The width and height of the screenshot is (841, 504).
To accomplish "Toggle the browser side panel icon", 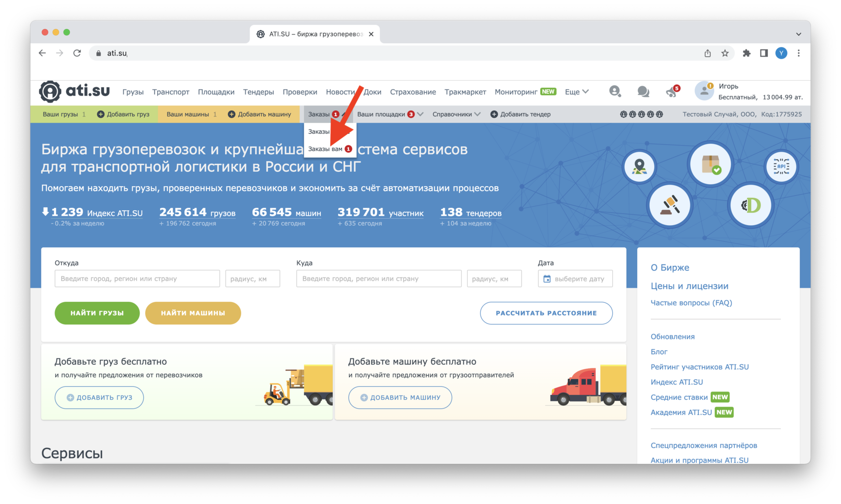I will click(x=764, y=53).
